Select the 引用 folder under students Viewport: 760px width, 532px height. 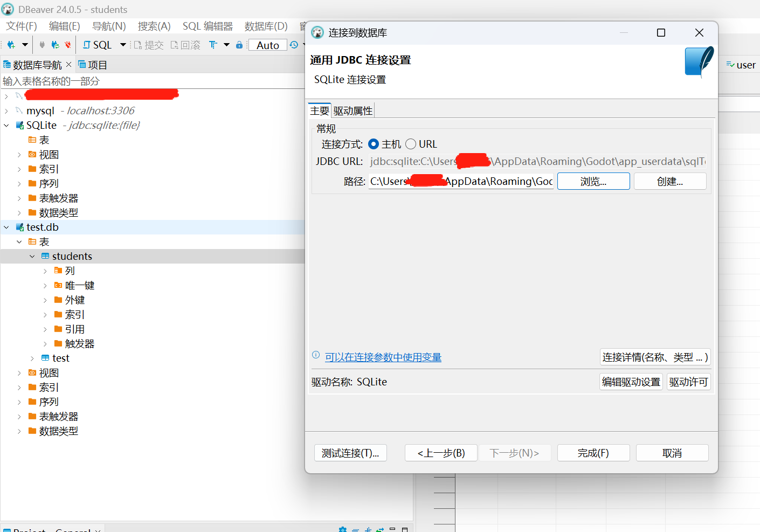point(74,329)
